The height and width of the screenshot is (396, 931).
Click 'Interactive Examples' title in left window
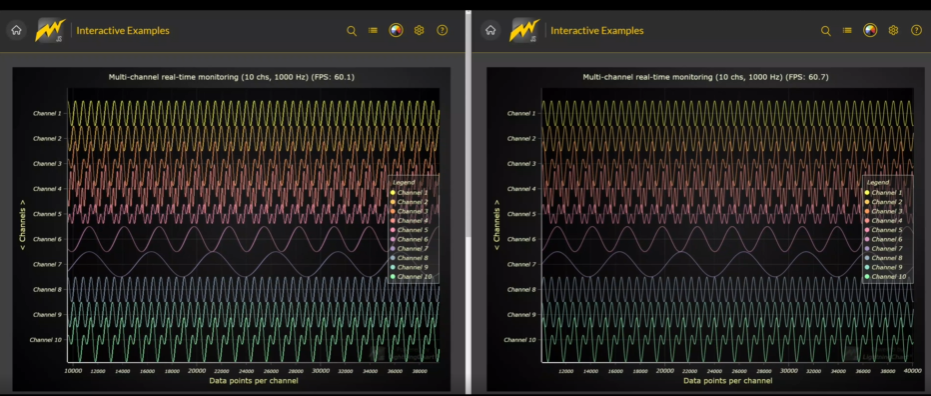click(123, 31)
